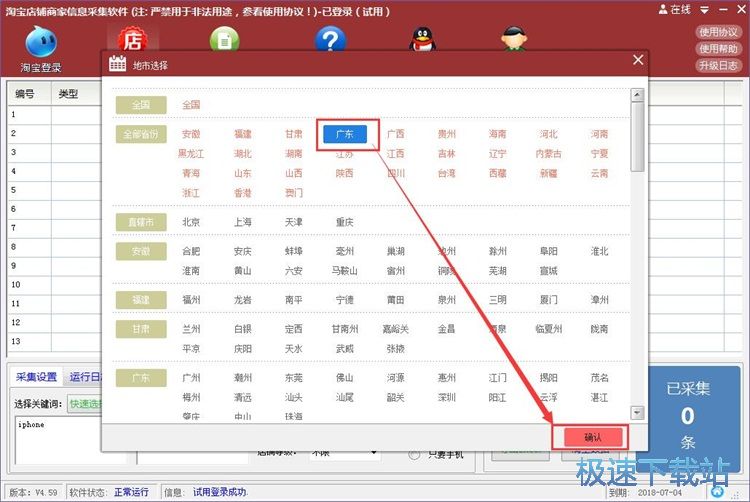The image size is (750, 502).
Task: Select 嘉峪关 city
Action: tap(396, 329)
